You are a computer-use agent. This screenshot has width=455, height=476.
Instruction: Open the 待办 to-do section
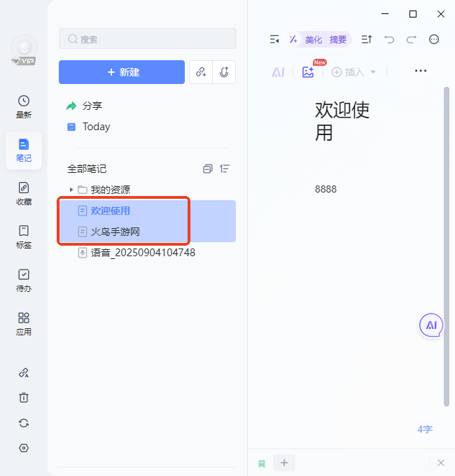point(24,281)
